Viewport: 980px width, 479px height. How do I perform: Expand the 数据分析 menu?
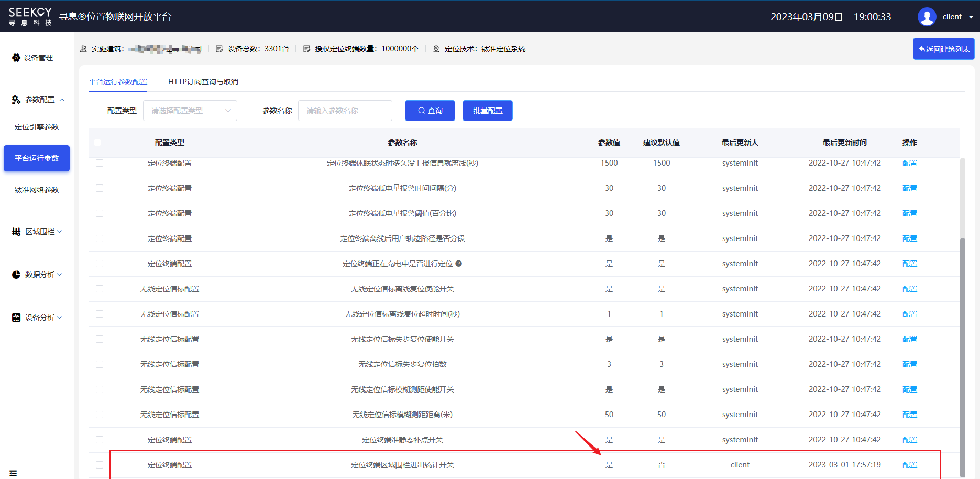[x=37, y=275]
